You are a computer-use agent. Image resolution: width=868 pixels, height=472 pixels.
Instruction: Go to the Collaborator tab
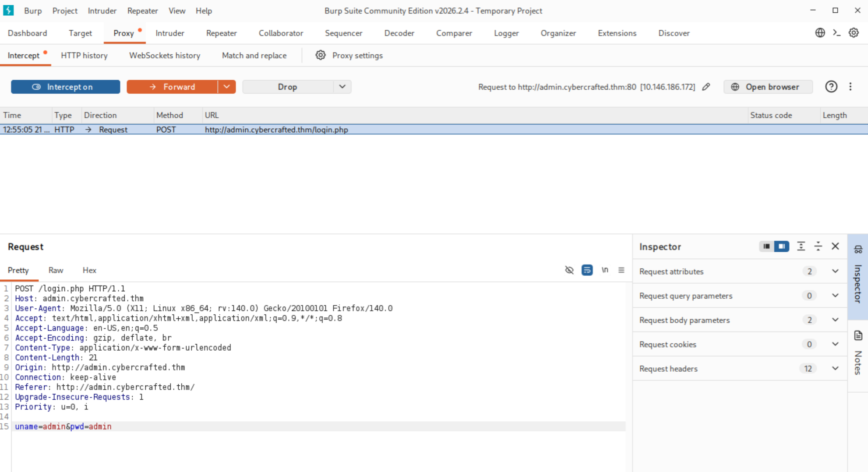click(x=281, y=33)
